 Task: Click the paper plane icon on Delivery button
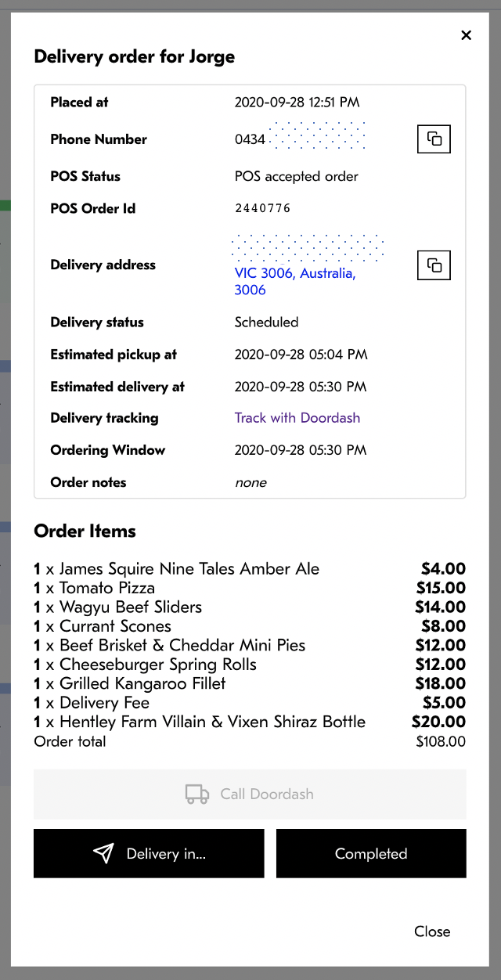(103, 853)
